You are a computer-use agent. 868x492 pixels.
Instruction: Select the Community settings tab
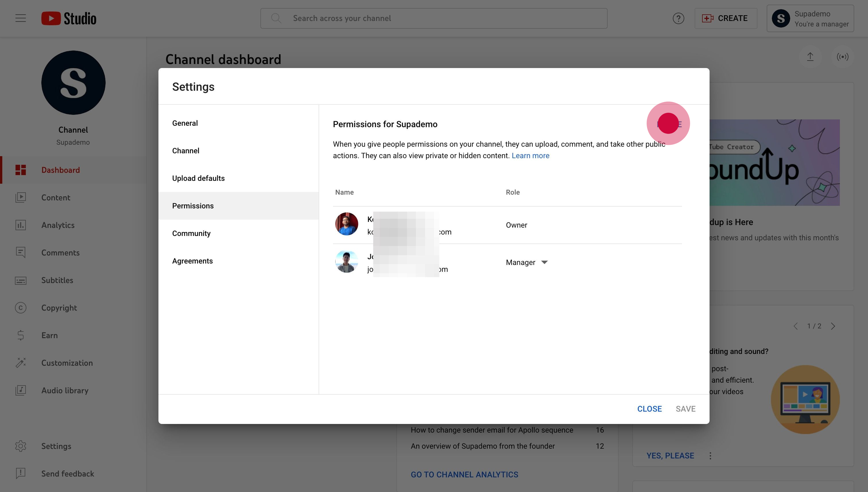pyautogui.click(x=239, y=233)
